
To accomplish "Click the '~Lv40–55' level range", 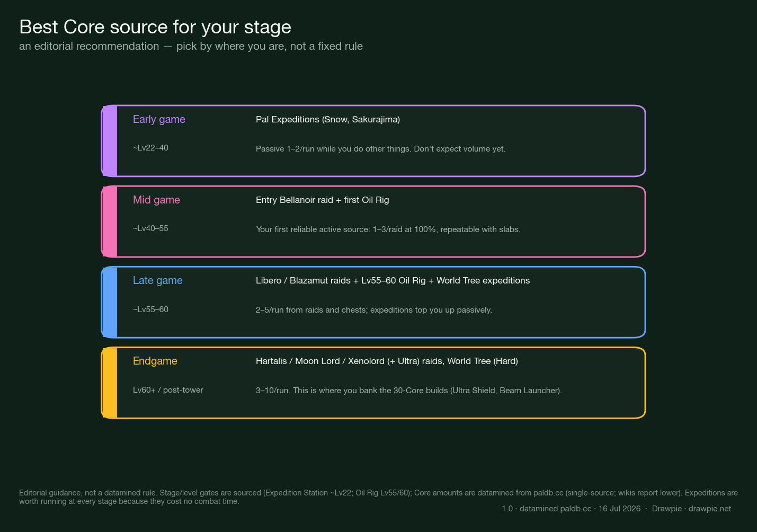I will [150, 228].
